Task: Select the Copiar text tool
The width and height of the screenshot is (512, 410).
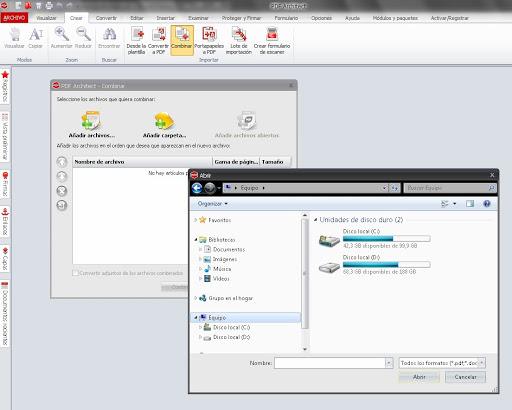Action: coord(35,38)
